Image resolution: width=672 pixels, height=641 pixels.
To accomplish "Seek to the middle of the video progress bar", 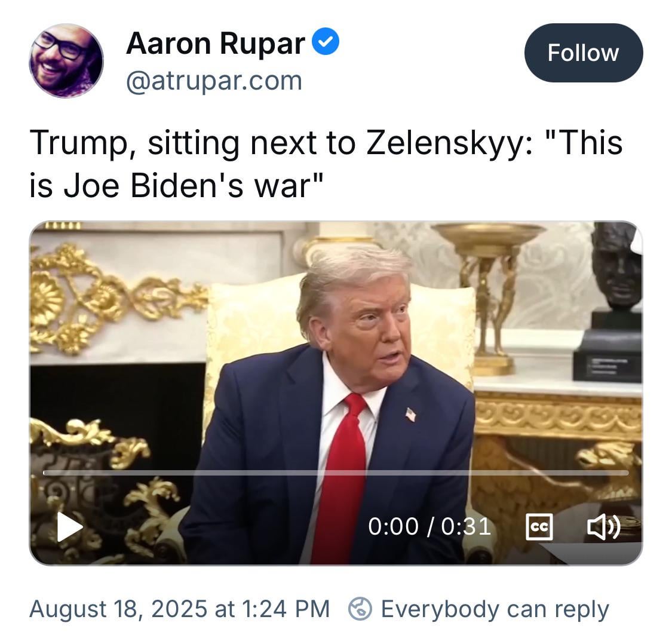I will [336, 473].
